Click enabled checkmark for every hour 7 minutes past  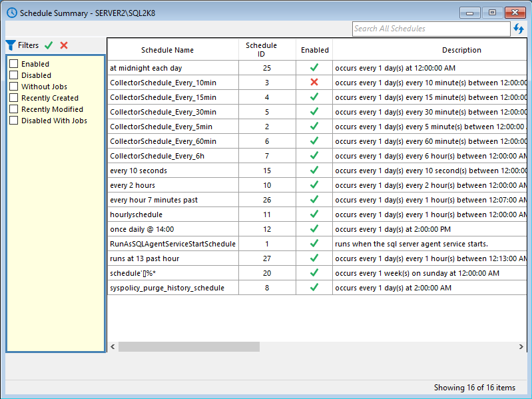pyautogui.click(x=314, y=199)
